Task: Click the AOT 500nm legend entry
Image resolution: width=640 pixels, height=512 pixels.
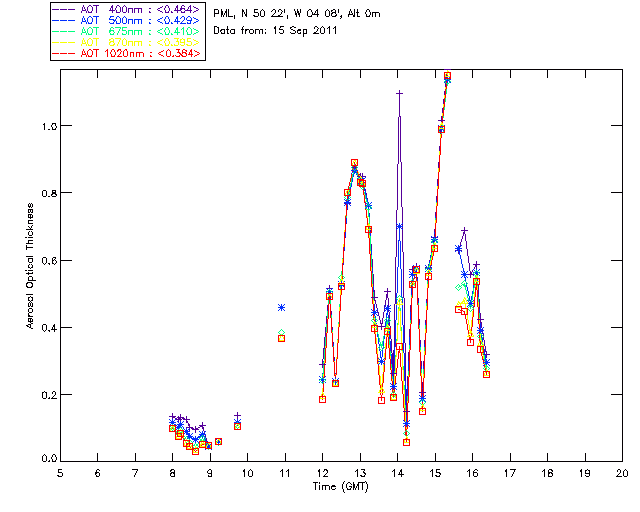Action: pos(127,20)
